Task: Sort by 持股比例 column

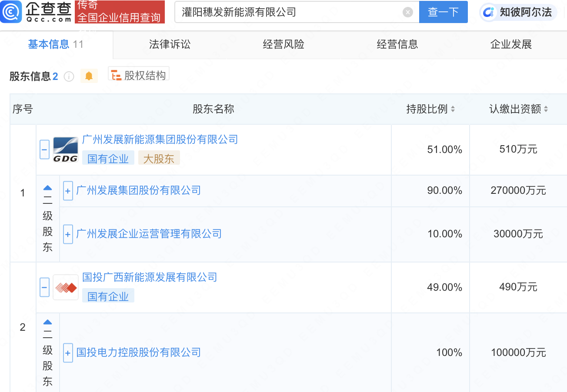Action: pos(453,109)
